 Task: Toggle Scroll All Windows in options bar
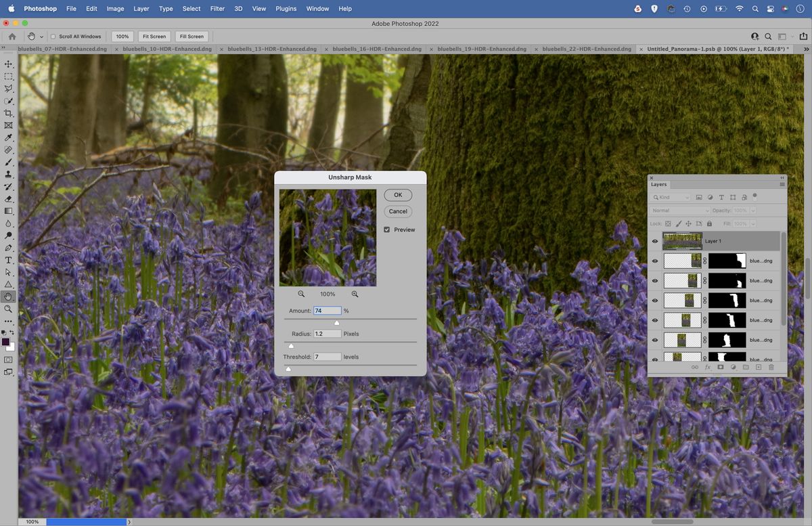(53, 36)
